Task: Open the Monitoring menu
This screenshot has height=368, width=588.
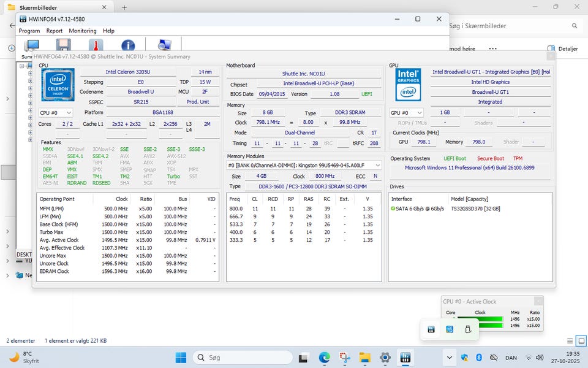Action: [x=82, y=31]
